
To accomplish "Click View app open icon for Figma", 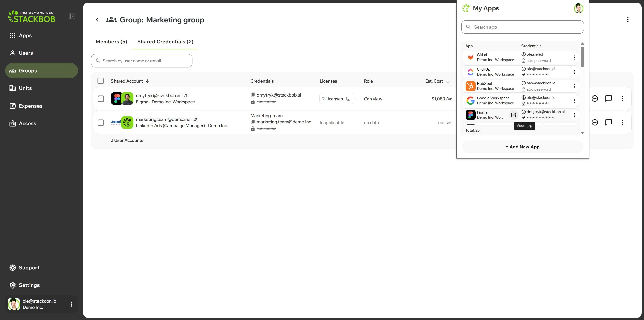I will [513, 115].
